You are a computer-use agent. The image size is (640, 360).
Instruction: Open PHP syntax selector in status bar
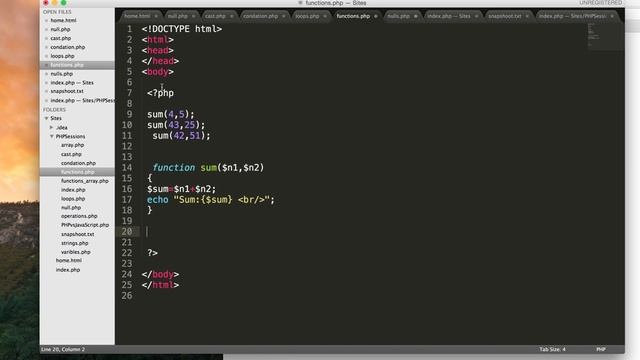coord(600,349)
